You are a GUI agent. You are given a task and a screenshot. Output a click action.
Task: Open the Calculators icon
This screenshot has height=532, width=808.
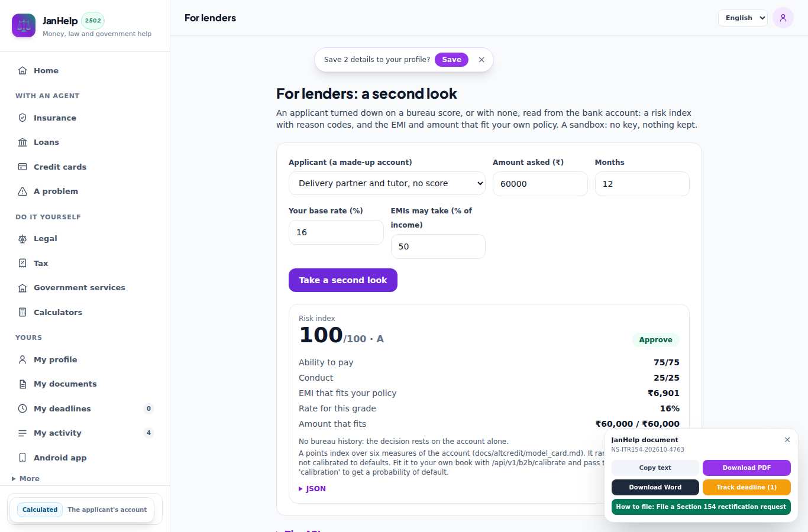pyautogui.click(x=22, y=312)
